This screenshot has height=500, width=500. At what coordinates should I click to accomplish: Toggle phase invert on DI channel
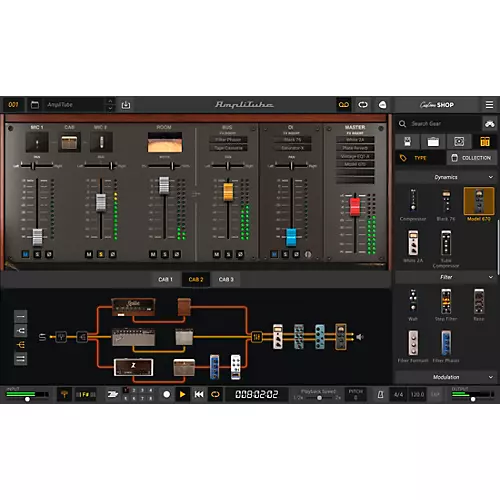click(x=296, y=254)
